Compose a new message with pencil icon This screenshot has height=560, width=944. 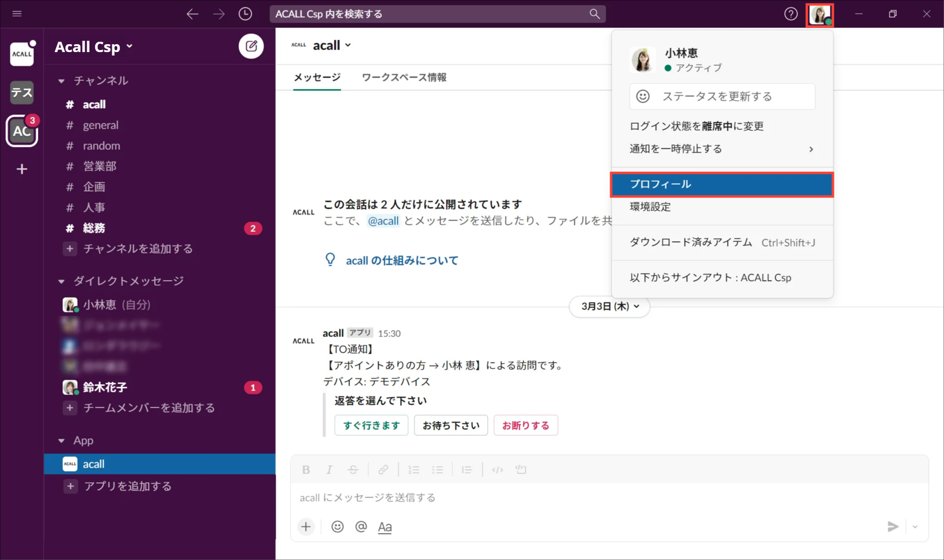click(251, 46)
